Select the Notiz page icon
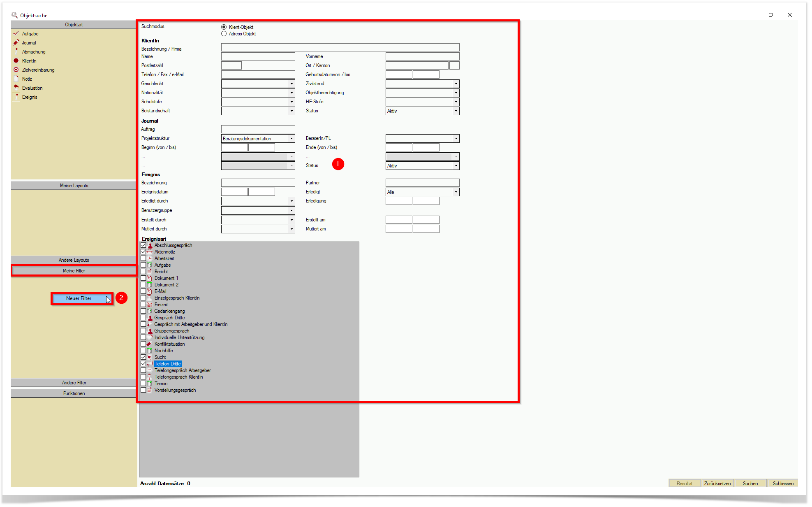Image resolution: width=812 pixels, height=507 pixels. click(x=16, y=79)
